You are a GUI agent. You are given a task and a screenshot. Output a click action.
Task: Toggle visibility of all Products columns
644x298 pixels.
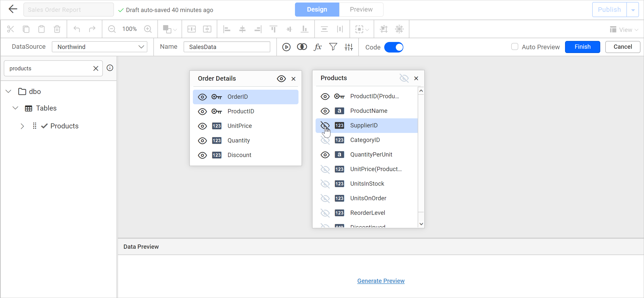tap(404, 78)
